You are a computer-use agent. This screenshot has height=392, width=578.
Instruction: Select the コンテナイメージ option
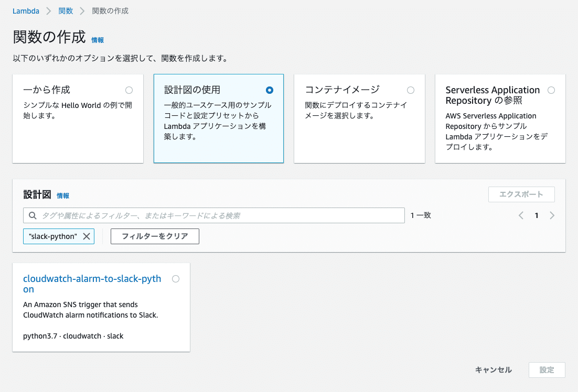[x=411, y=90]
